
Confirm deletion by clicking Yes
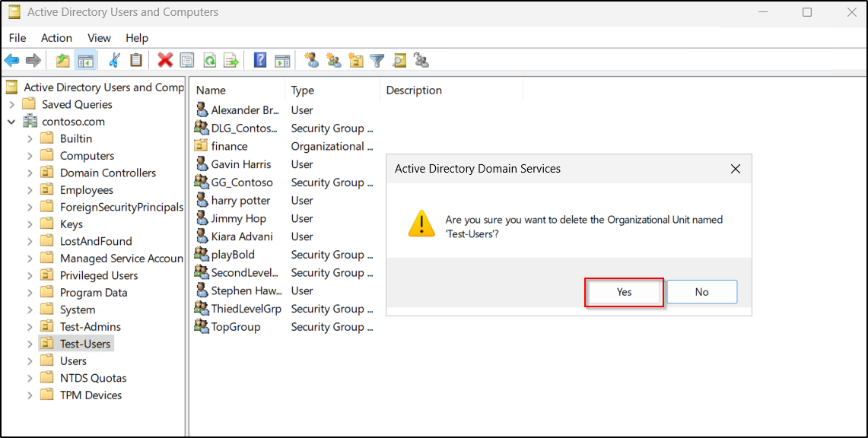tap(624, 291)
